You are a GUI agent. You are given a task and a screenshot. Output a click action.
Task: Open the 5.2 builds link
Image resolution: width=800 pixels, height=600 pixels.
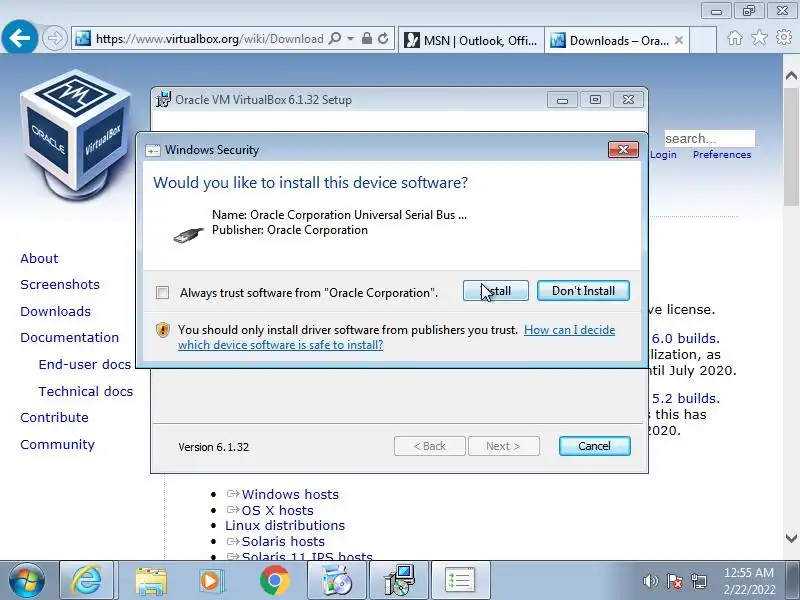686,398
